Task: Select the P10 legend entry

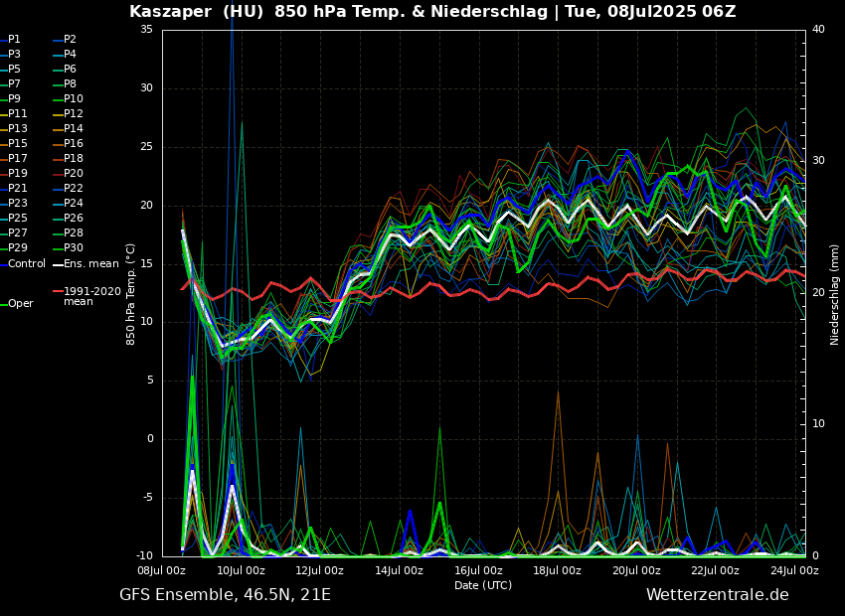Action: [x=73, y=99]
